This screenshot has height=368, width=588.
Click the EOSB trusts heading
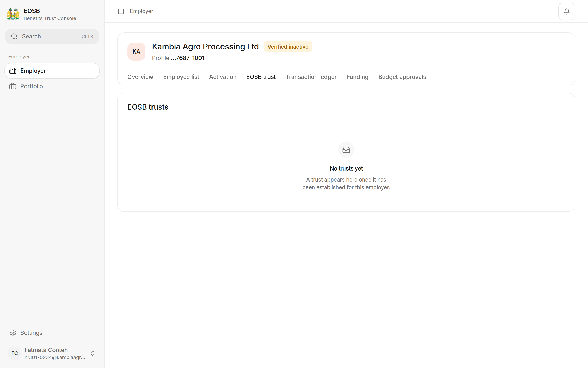tap(148, 107)
